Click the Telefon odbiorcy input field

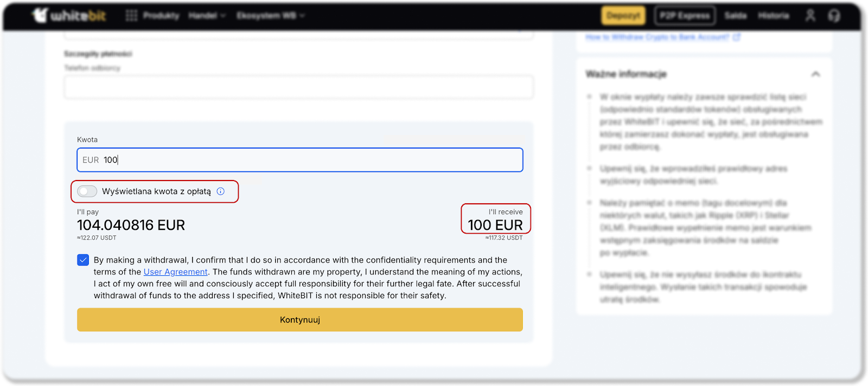point(298,87)
